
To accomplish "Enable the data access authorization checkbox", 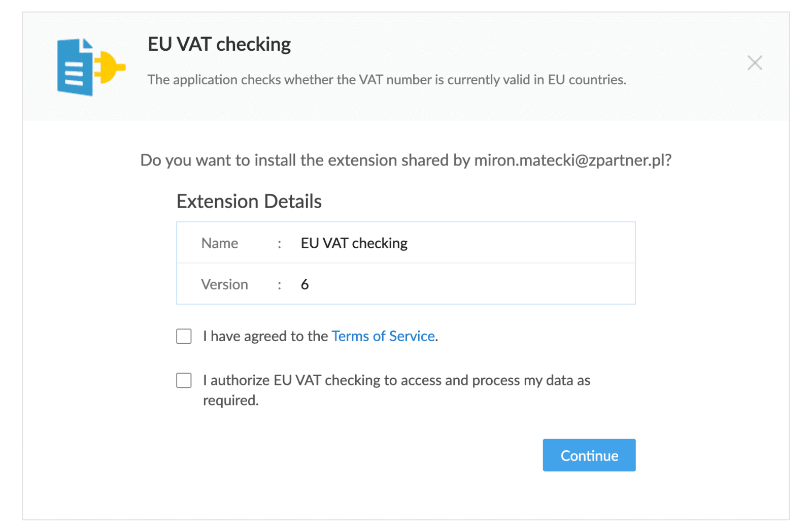I will click(184, 380).
